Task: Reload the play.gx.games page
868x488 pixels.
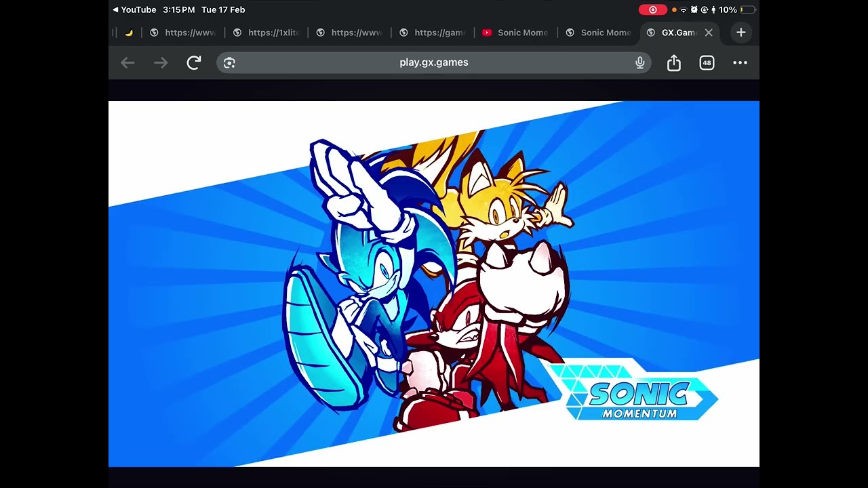Action: click(x=194, y=63)
